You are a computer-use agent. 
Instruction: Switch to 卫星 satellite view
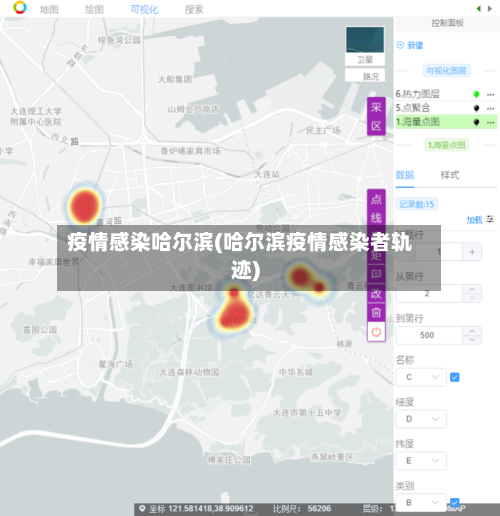point(365,60)
